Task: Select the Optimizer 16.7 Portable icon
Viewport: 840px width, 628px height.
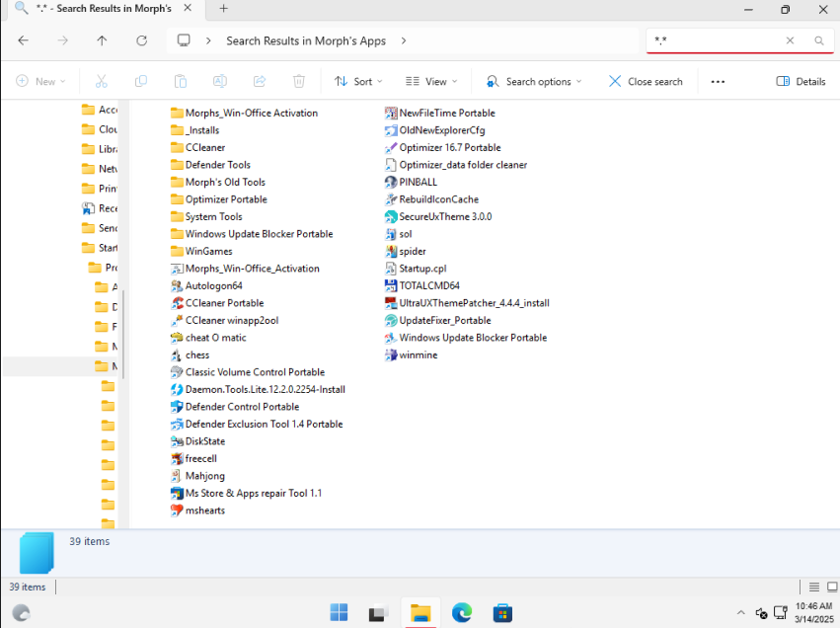Action: 391,147
